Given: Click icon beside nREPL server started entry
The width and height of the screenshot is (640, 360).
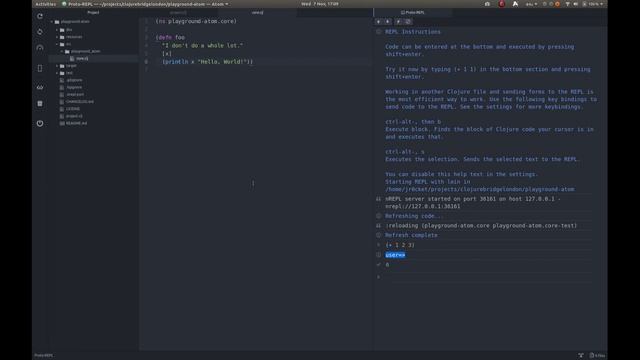Looking at the screenshot, I should tap(378, 199).
